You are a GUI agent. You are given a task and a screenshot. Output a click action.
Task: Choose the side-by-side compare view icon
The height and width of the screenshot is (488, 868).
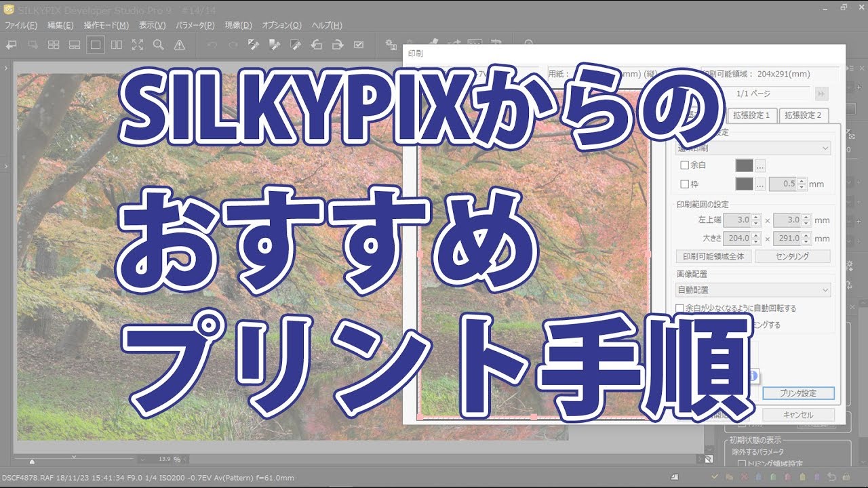[x=117, y=45]
